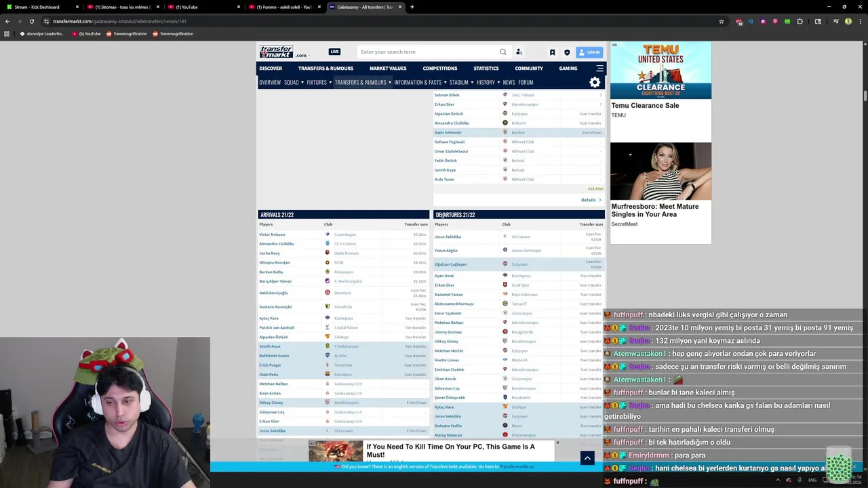868x488 pixels.
Task: Open the Chrome three-dot menu
Action: coord(860,21)
